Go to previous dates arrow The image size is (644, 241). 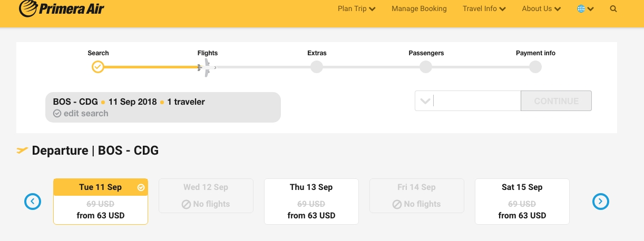click(33, 201)
